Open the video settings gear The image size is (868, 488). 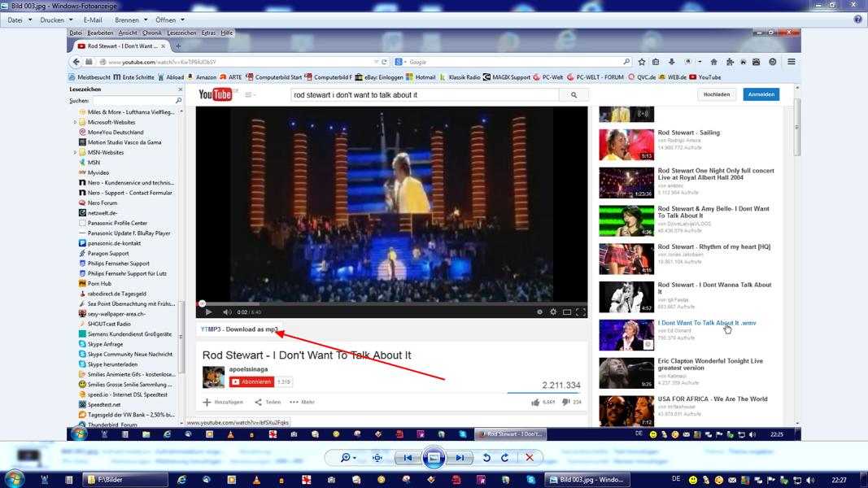point(553,312)
